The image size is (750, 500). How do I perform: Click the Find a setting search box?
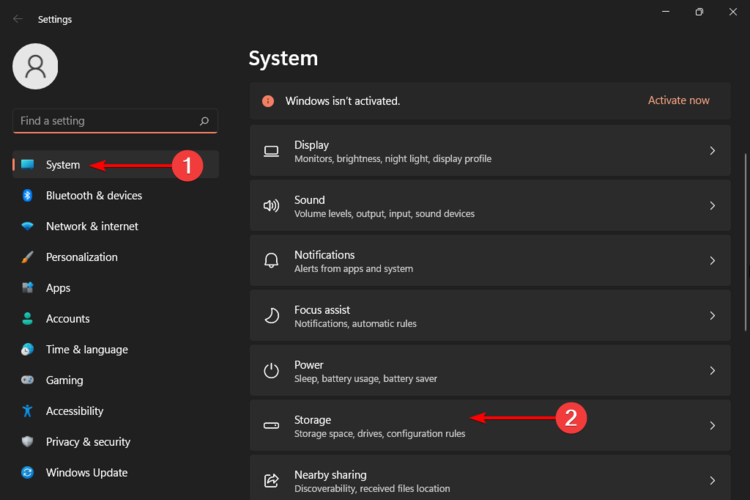point(105,121)
